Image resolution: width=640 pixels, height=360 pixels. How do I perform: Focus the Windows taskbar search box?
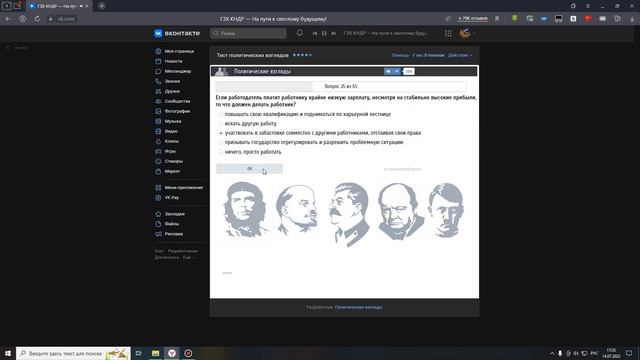pyautogui.click(x=73, y=353)
